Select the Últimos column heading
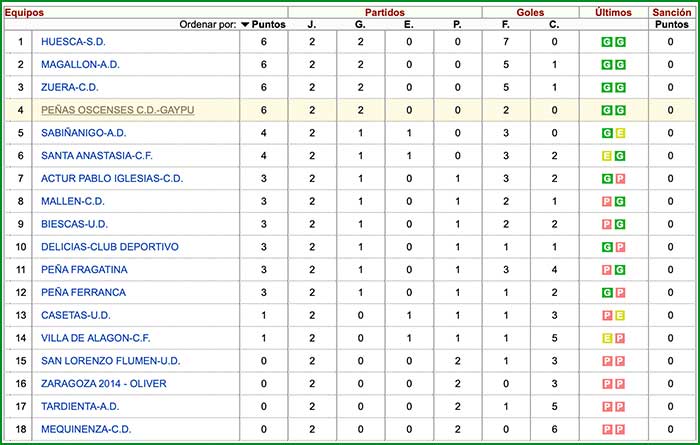This screenshot has height=445, width=700. [613, 11]
